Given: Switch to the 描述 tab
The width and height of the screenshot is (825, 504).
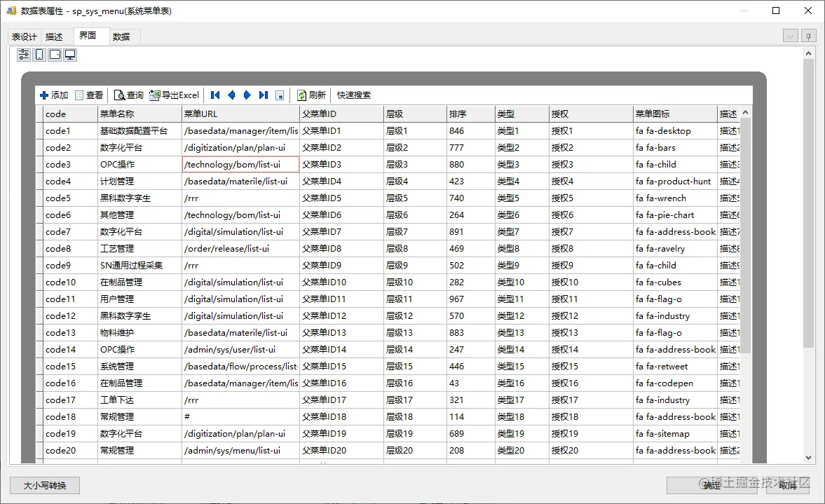Looking at the screenshot, I should click(54, 37).
